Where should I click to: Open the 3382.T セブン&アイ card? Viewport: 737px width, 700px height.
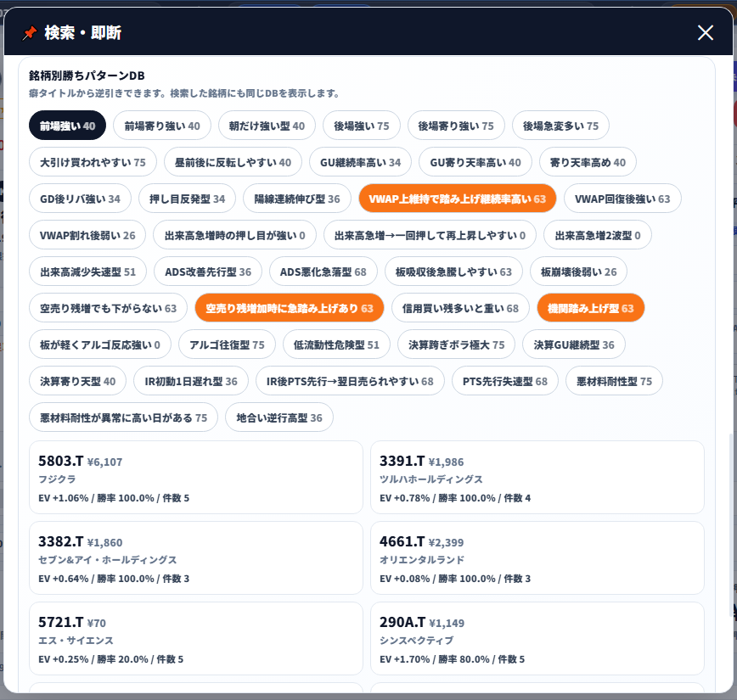point(195,557)
